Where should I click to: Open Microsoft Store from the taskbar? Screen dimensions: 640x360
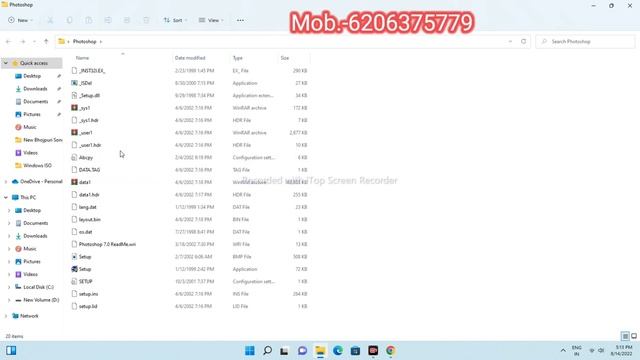coord(355,351)
